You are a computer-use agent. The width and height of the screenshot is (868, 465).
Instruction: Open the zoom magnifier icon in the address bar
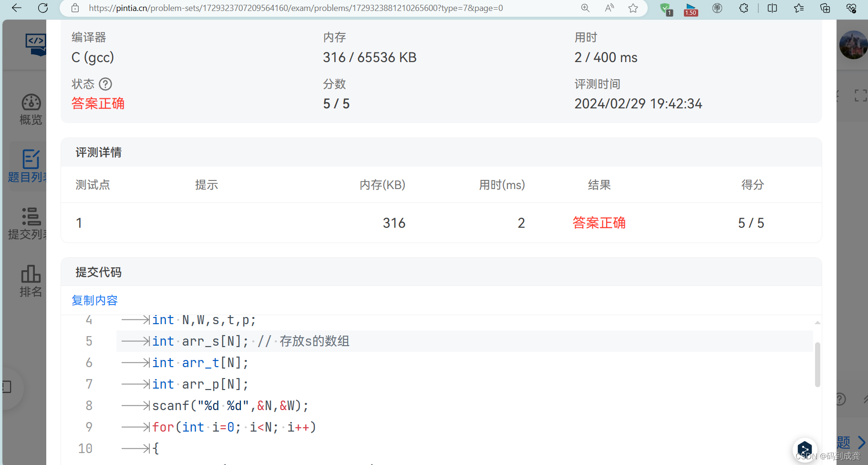click(x=585, y=8)
